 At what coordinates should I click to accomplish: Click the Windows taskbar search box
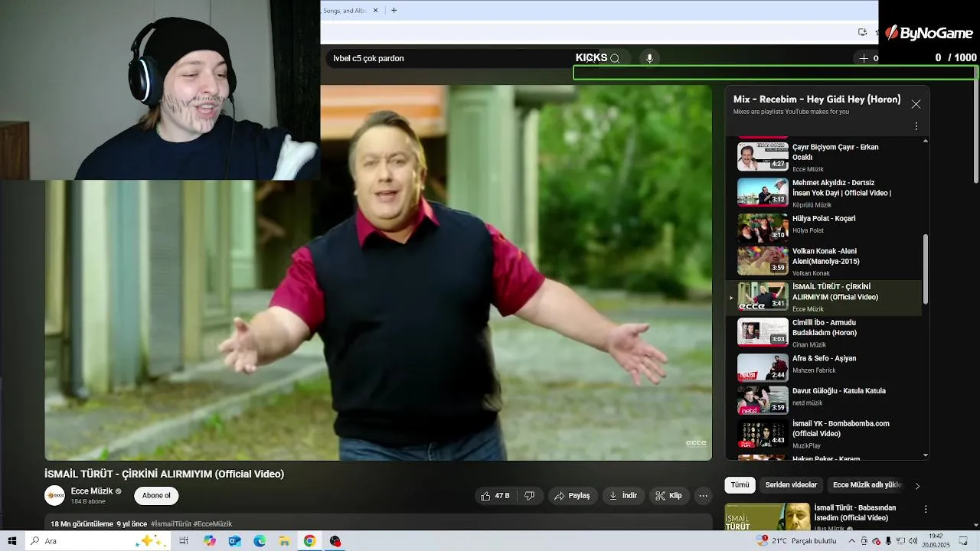pyautogui.click(x=98, y=541)
